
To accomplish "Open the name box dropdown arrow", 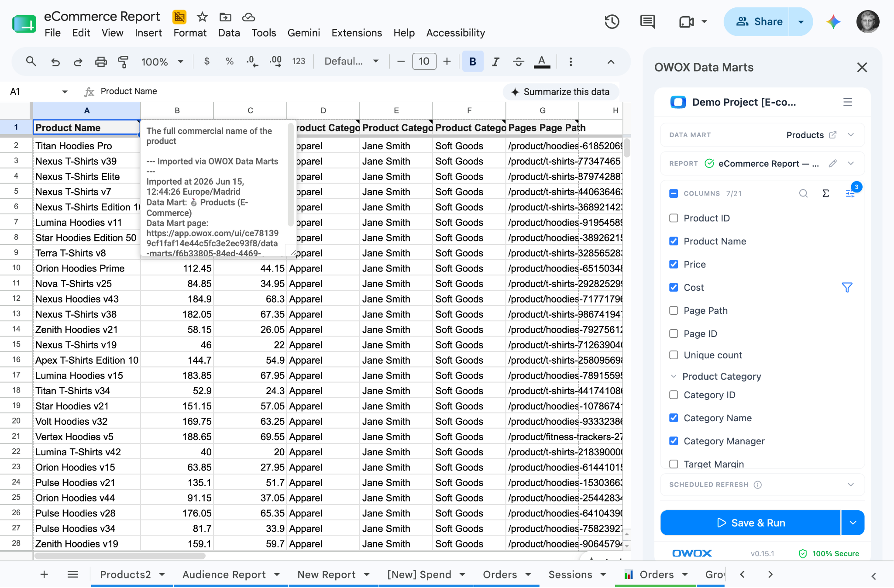I will point(65,92).
